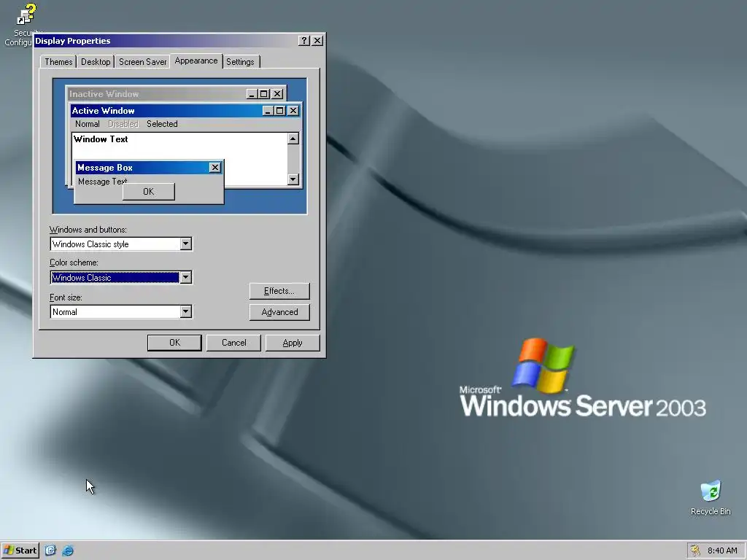Click the Effects button
The width and height of the screenshot is (747, 560).
click(x=279, y=291)
